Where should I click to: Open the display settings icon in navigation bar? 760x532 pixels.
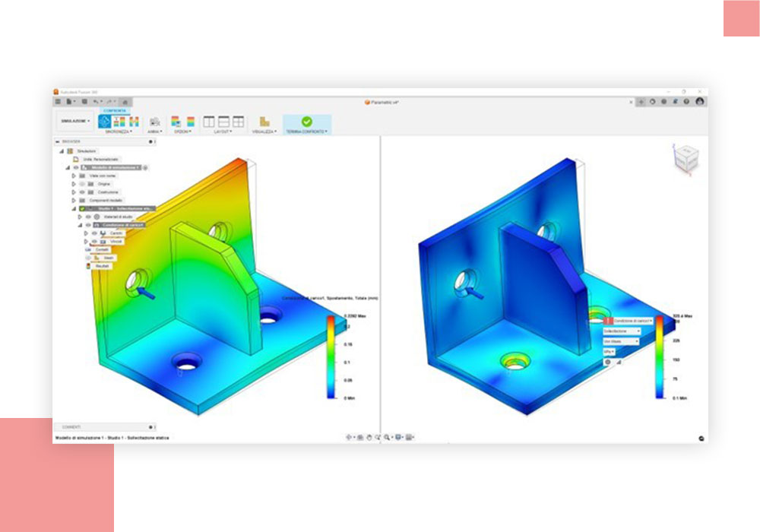tap(398, 437)
